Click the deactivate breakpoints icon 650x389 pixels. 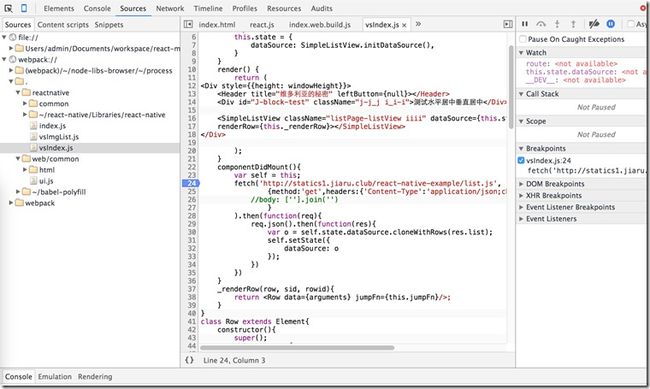coord(594,24)
